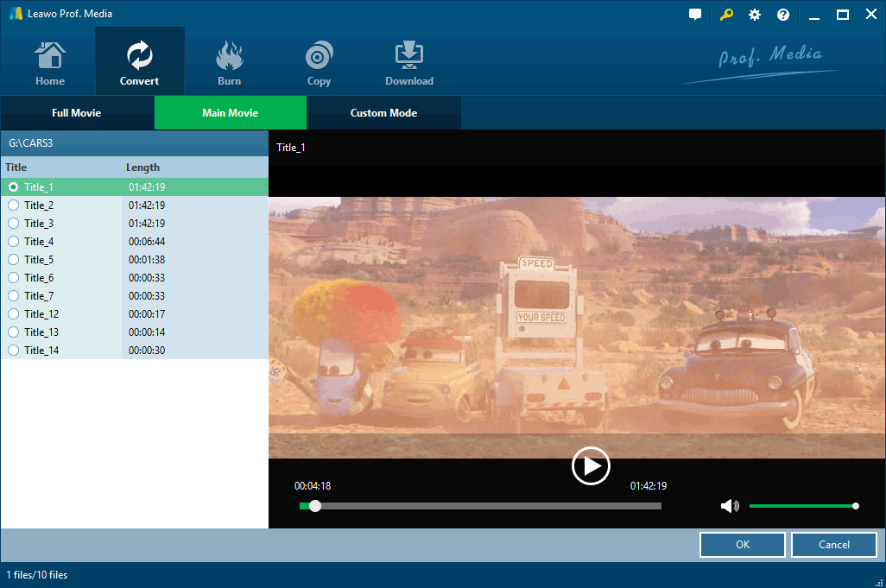
Task: Select Title_5 radio button
Action: (x=14, y=259)
